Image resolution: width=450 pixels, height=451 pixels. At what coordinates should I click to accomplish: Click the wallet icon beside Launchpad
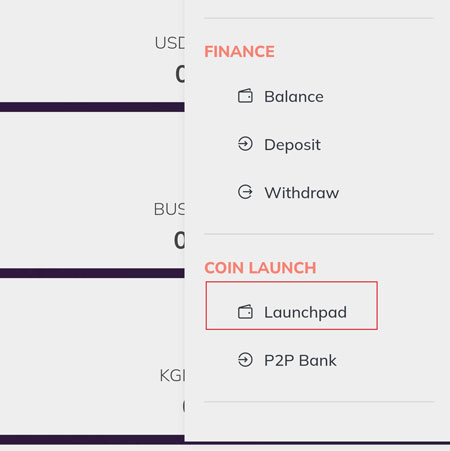point(245,312)
